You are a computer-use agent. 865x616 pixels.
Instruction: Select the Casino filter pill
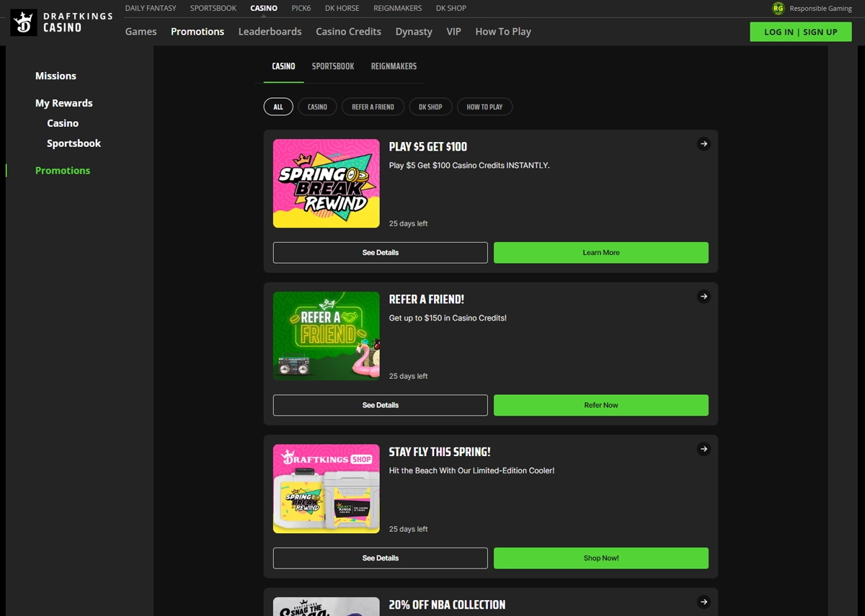(x=317, y=107)
